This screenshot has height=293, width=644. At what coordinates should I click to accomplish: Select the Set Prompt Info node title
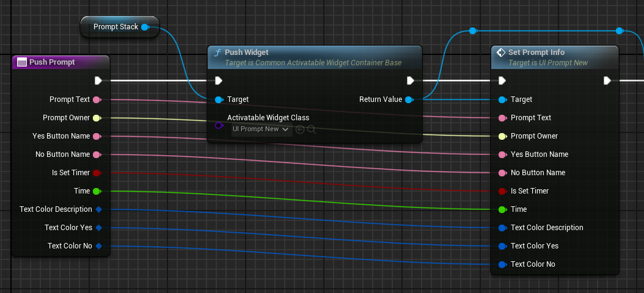click(536, 52)
